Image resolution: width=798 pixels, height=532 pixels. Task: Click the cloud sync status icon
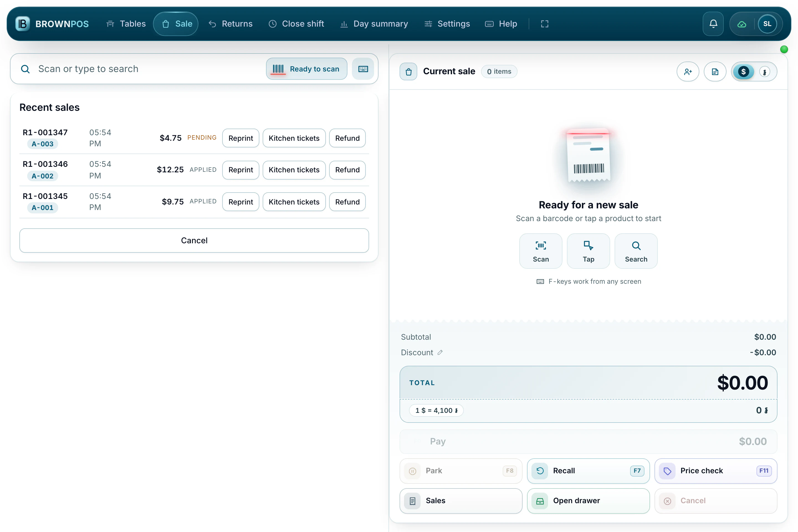pos(742,24)
